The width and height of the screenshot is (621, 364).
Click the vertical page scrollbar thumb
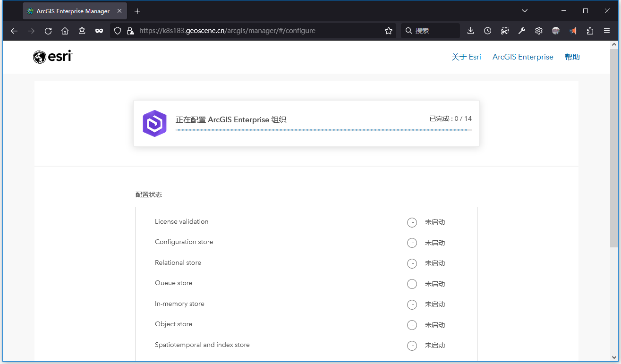[614, 147]
